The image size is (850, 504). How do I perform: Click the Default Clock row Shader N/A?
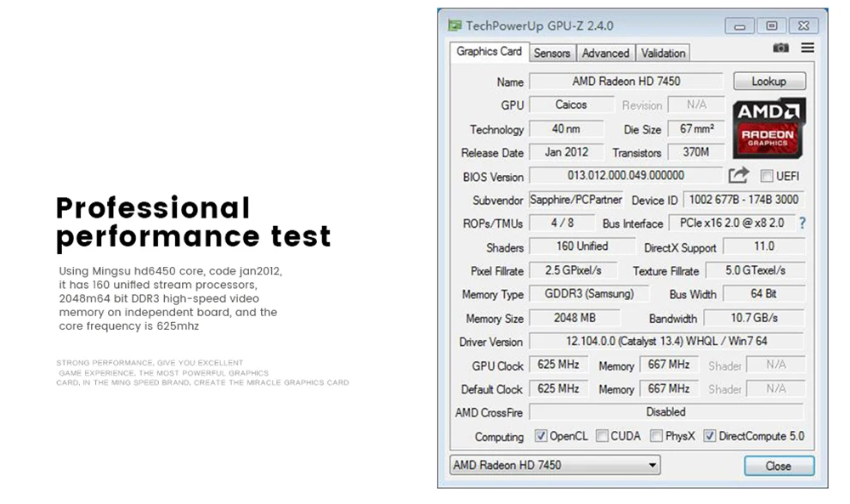point(776,388)
